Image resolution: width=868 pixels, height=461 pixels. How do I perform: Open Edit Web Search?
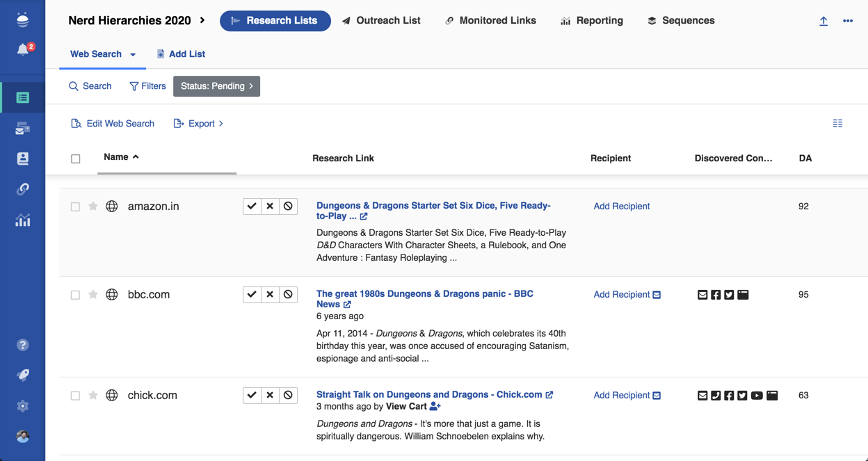[x=113, y=124]
